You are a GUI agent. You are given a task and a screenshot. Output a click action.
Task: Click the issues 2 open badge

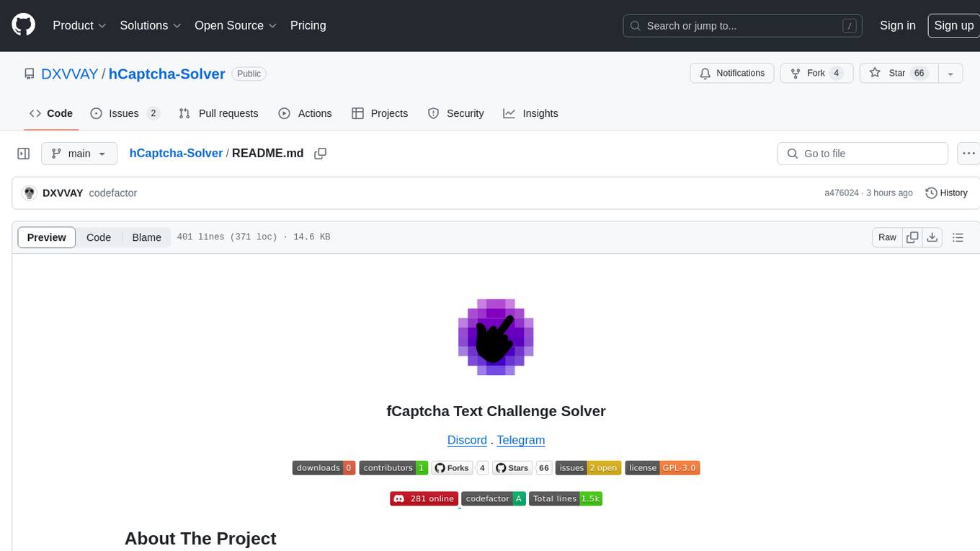[x=588, y=468]
